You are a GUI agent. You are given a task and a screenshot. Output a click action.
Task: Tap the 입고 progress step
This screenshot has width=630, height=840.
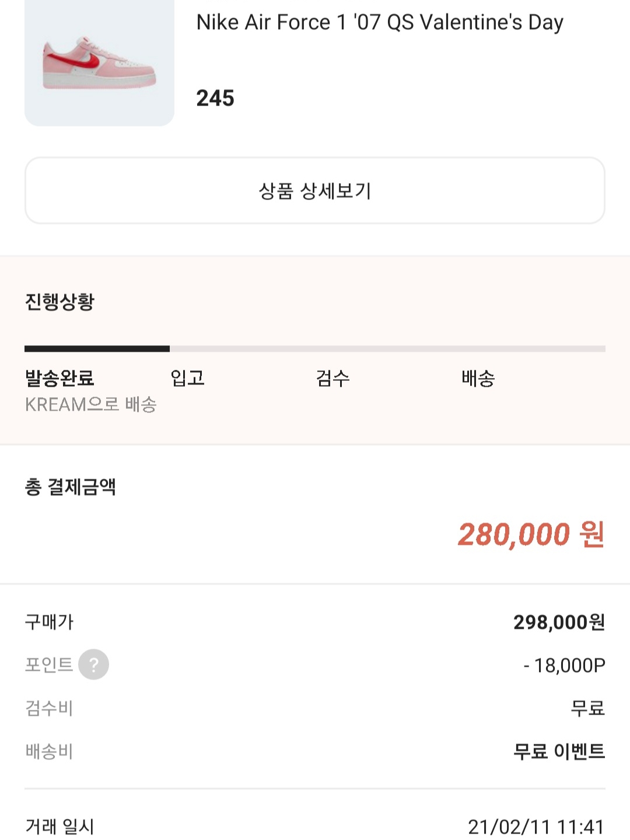tap(187, 378)
